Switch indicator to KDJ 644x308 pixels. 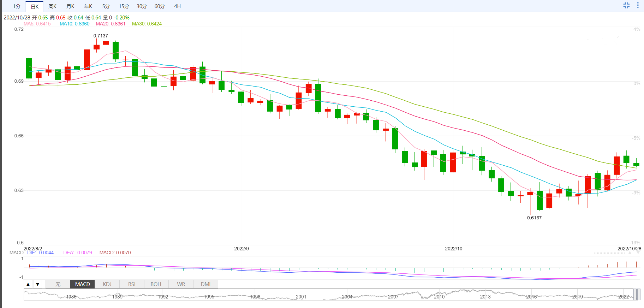coord(107,284)
